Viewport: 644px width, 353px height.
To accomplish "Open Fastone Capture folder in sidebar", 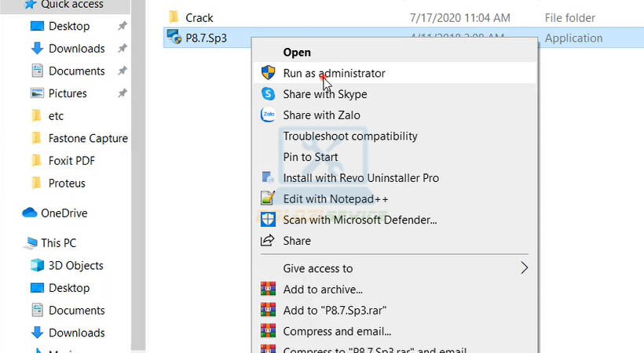I will tap(87, 138).
